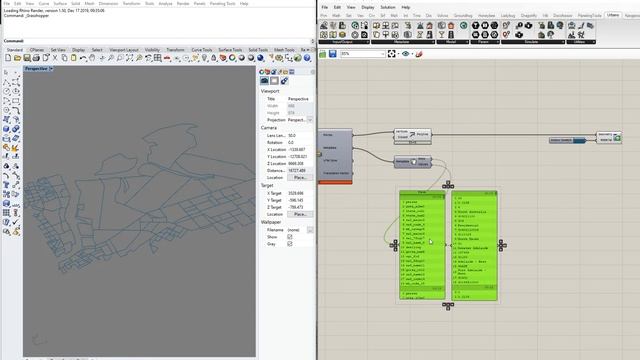Open the Projection dropdown
The height and width of the screenshot is (360, 640).
(x=310, y=120)
